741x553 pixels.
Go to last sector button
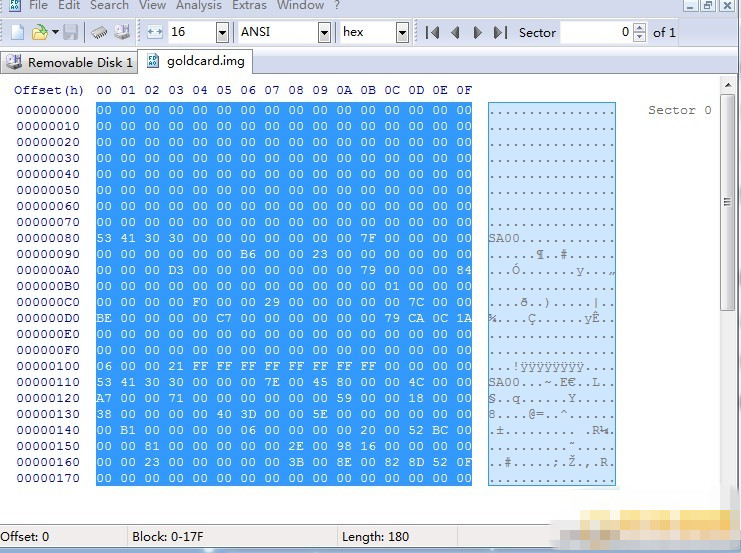(500, 33)
